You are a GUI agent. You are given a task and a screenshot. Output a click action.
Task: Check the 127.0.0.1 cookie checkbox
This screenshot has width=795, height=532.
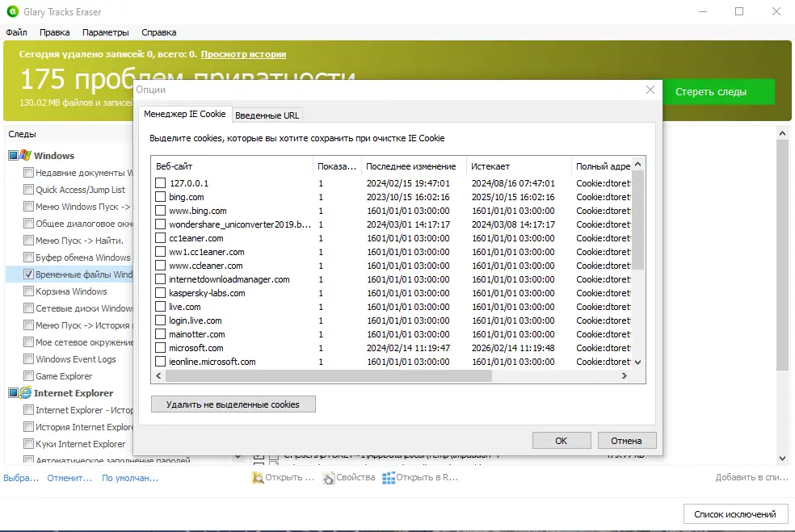tap(160, 183)
